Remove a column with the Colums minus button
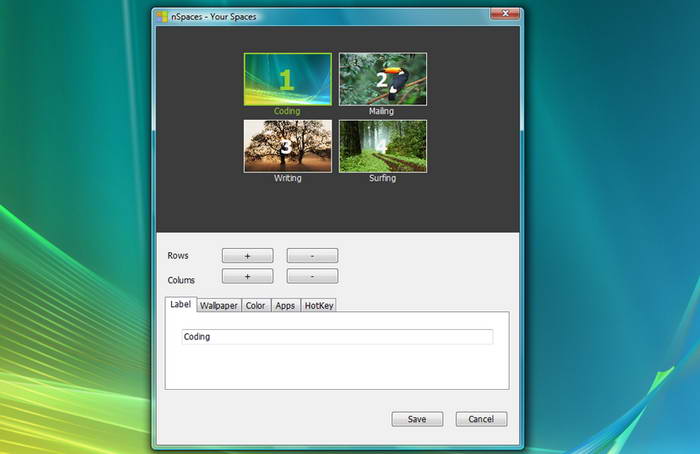This screenshot has width=700, height=454. tap(312, 276)
